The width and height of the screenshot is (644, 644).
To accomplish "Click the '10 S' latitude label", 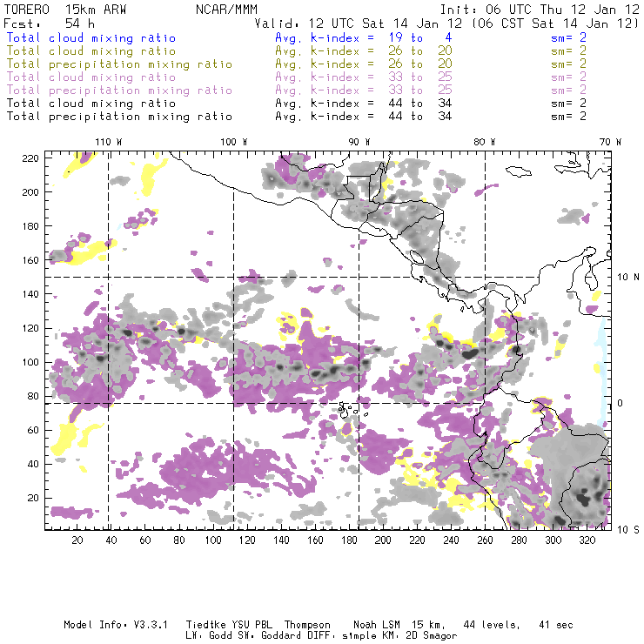I will coord(628,529).
